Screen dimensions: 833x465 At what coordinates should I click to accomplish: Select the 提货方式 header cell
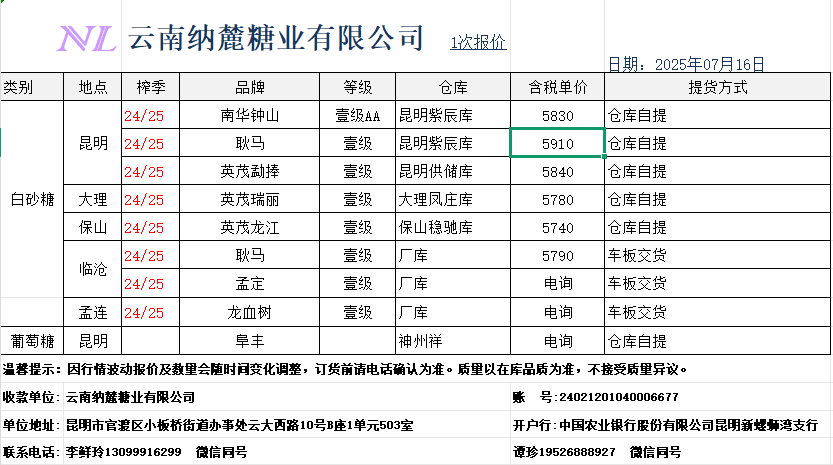coord(717,87)
